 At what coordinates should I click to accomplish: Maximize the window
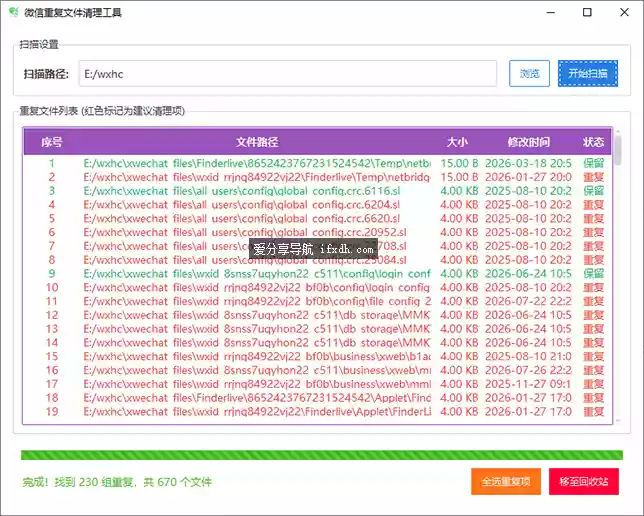point(587,12)
